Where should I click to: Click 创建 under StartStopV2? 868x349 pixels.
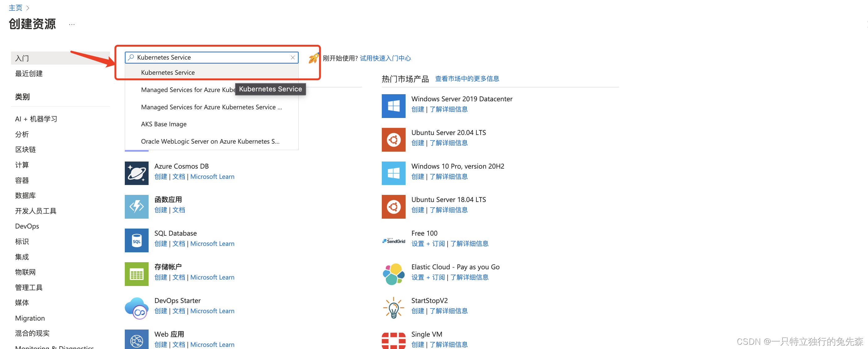tap(418, 311)
